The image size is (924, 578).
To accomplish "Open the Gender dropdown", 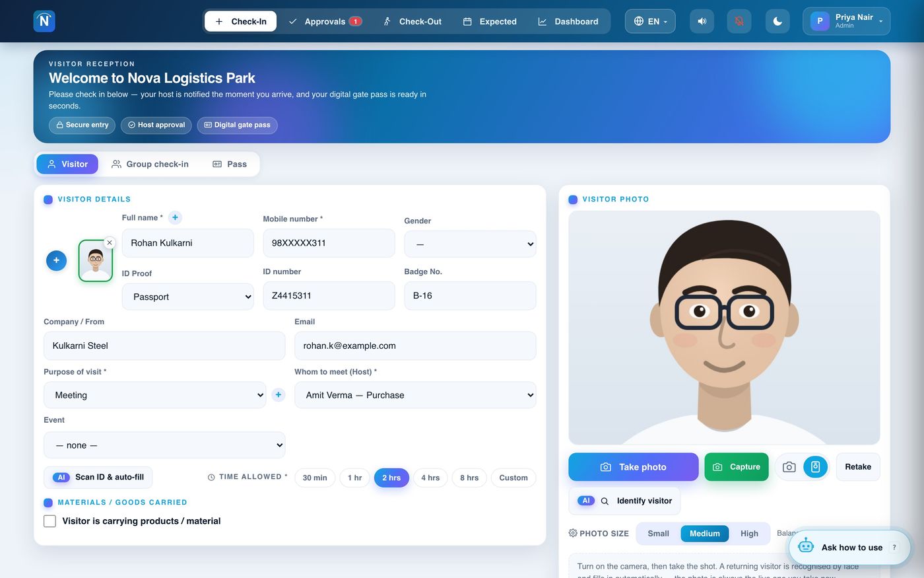I will [470, 244].
